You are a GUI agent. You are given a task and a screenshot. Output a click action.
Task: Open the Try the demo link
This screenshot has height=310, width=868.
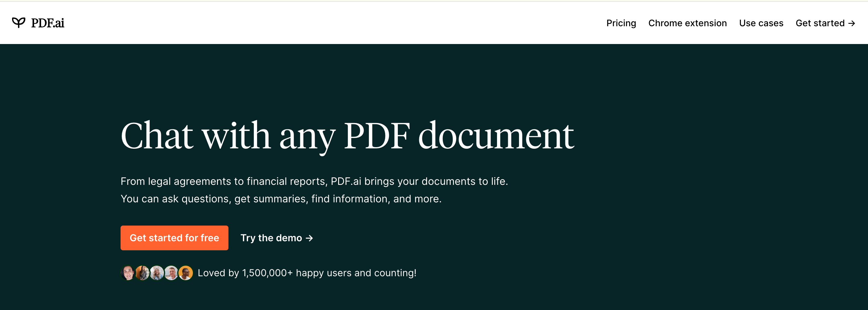(271, 238)
